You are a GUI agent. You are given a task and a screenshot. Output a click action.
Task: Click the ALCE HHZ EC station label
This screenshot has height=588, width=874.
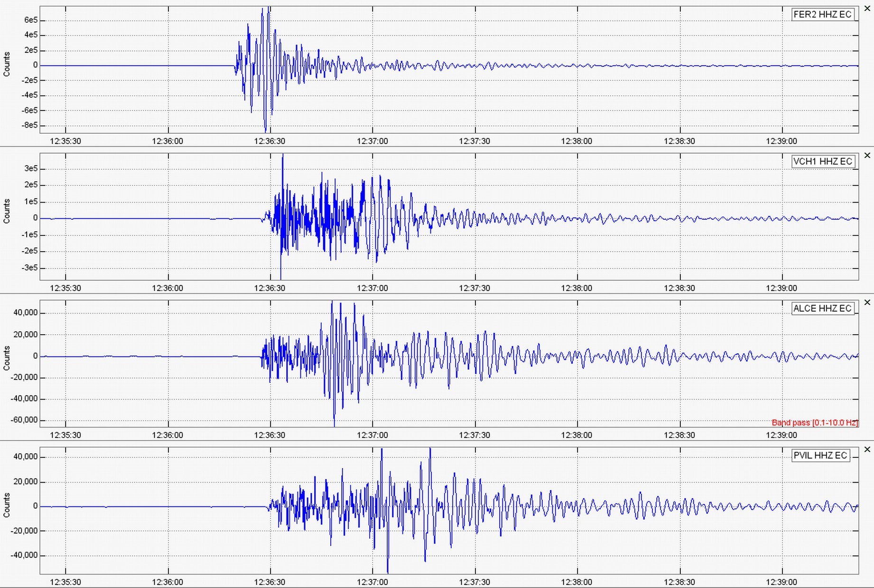pyautogui.click(x=822, y=308)
